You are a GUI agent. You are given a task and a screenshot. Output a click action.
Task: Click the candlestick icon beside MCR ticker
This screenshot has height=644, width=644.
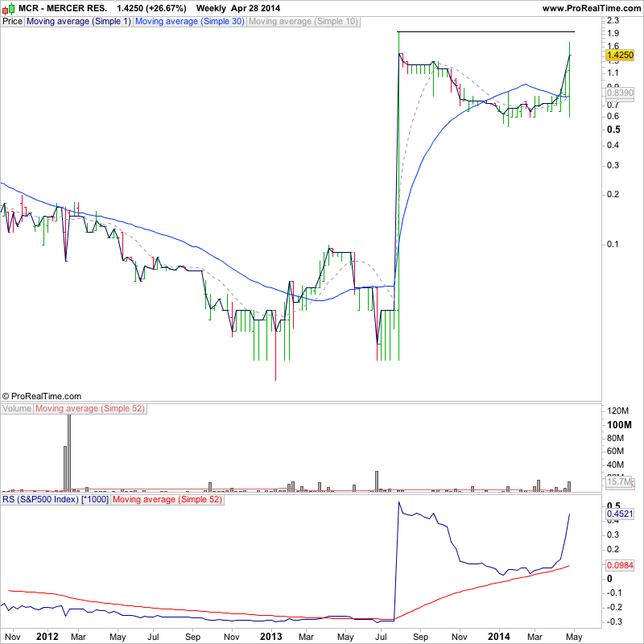(x=8, y=8)
